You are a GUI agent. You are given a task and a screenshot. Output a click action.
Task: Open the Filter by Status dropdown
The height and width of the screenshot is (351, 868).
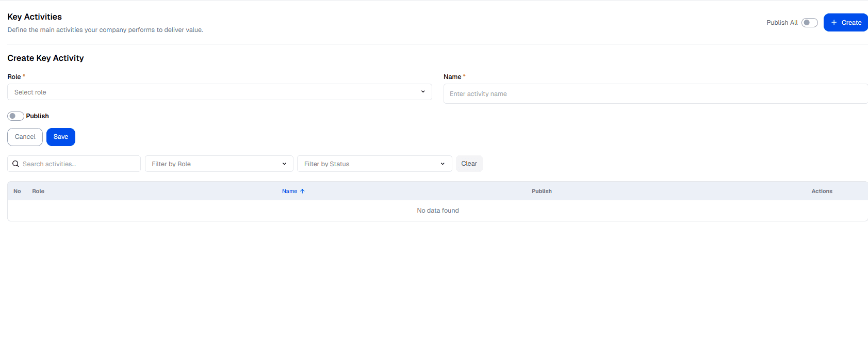(x=374, y=164)
